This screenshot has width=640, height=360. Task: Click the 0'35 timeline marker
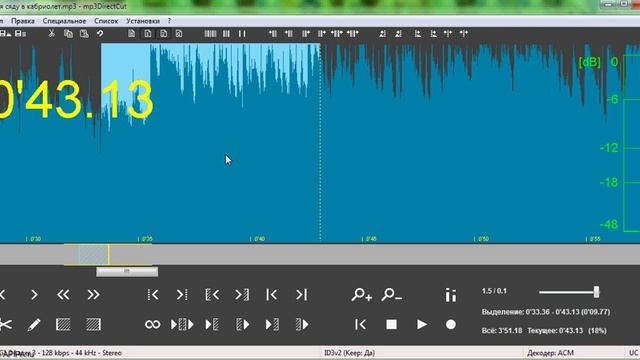pyautogui.click(x=145, y=239)
